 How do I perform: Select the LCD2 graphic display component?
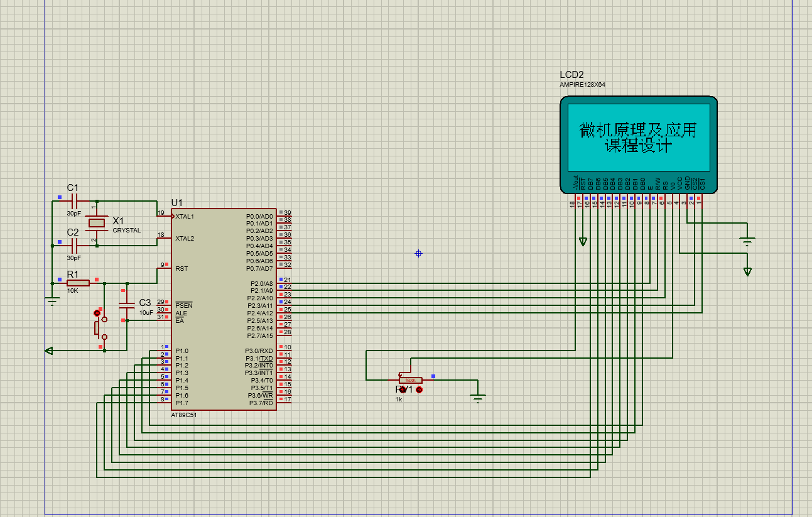639,144
